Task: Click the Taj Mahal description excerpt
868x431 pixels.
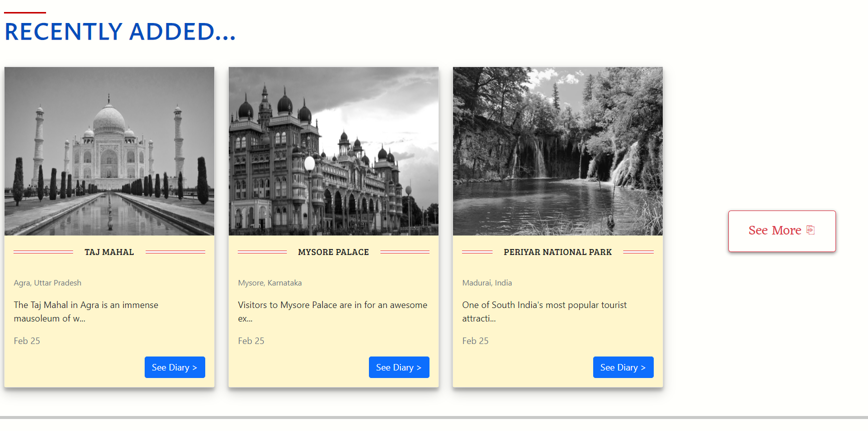Action: (x=86, y=311)
